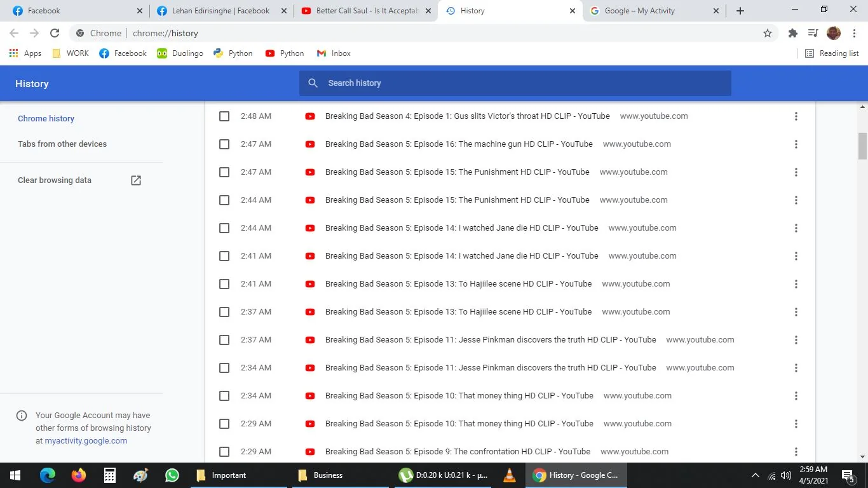Open the Chrome profile avatar
This screenshot has height=488, width=868.
coord(833,33)
